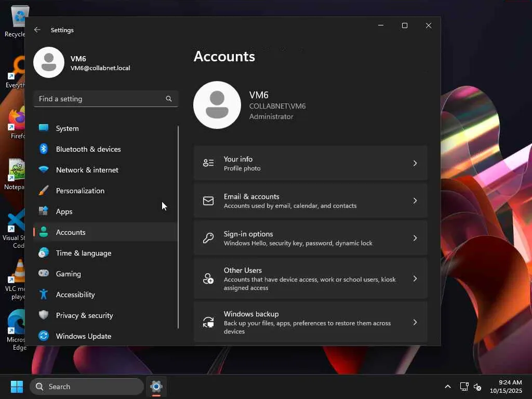Select the Accounts sidebar item
The width and height of the screenshot is (532, 399).
click(x=105, y=232)
